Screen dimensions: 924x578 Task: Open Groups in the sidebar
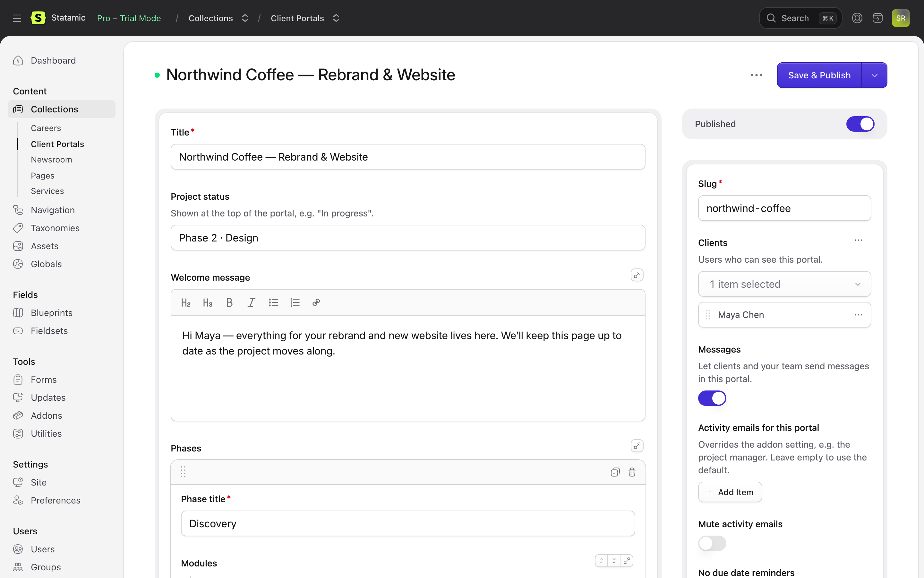(x=46, y=567)
